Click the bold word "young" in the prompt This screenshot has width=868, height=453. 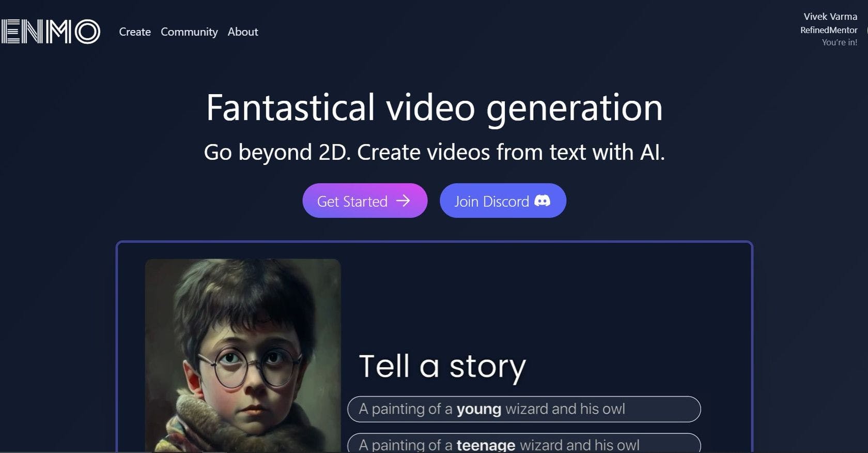tap(478, 409)
